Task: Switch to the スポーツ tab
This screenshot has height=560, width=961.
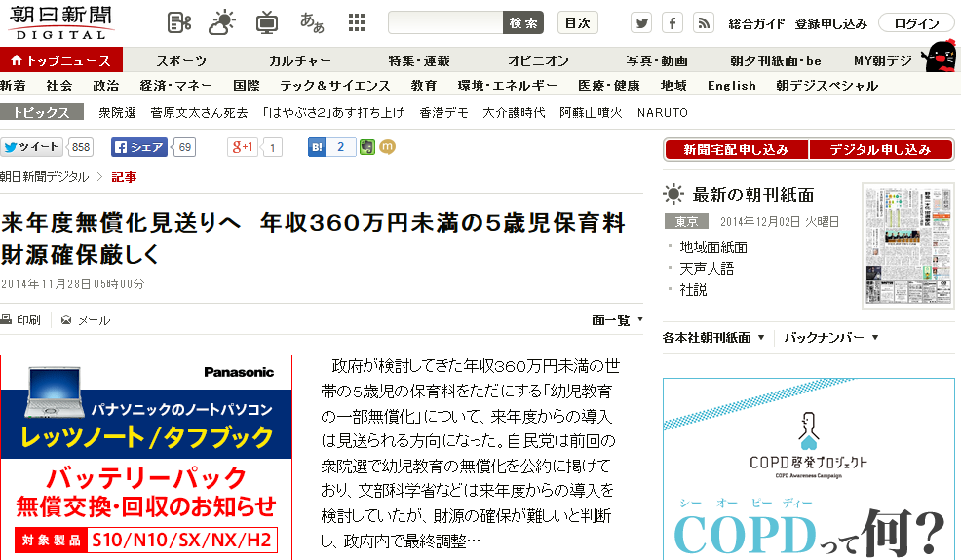Action: 181,60
